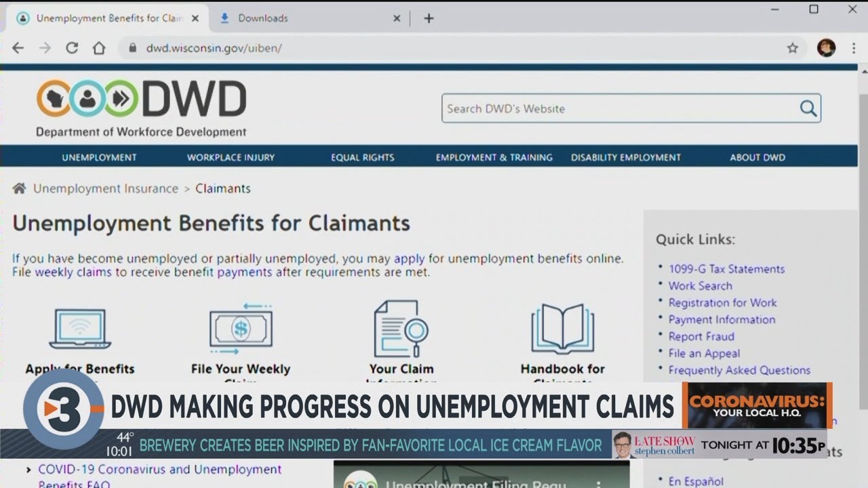The width and height of the screenshot is (868, 488).
Task: Click the Handbook for Claimants book icon
Action: tap(562, 329)
